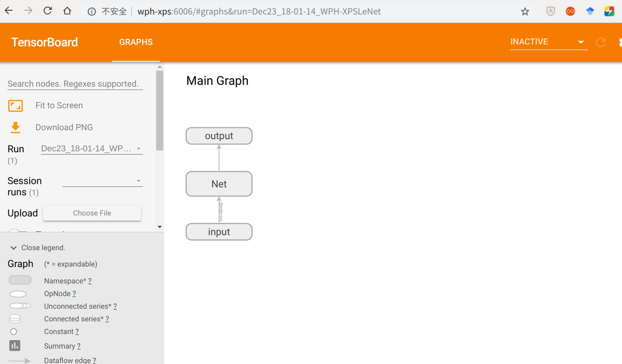Focus the Search nodes input field
622x364 pixels.
coord(75,84)
